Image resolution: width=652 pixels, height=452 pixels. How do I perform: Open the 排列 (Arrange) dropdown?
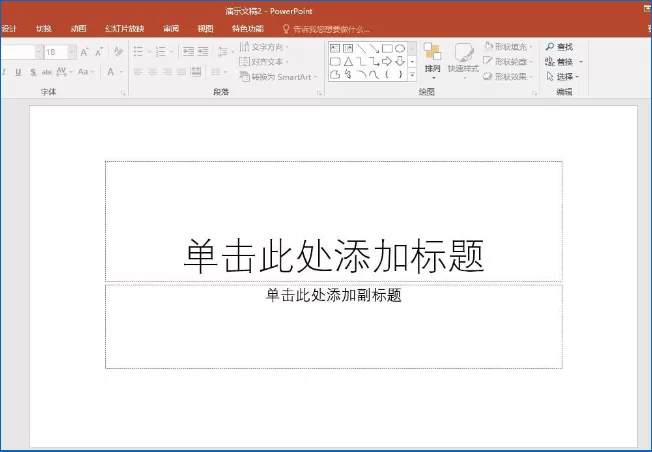pyautogui.click(x=432, y=62)
